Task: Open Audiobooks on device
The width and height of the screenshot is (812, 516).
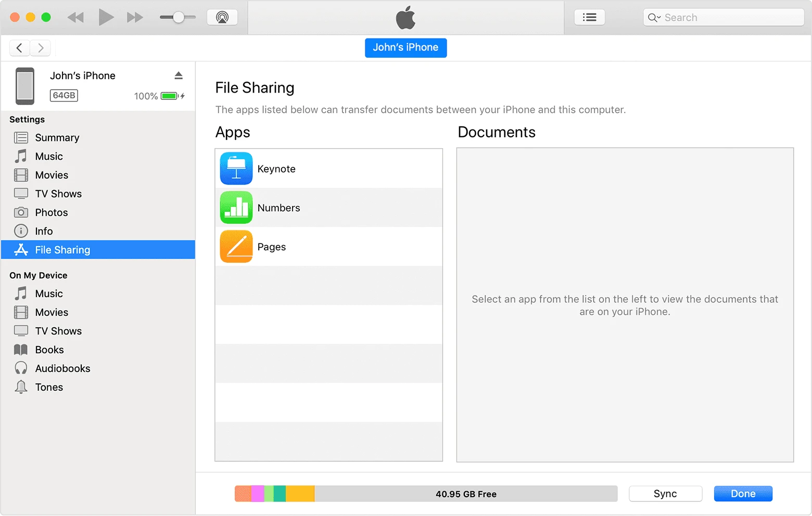Action: pyautogui.click(x=98, y=369)
